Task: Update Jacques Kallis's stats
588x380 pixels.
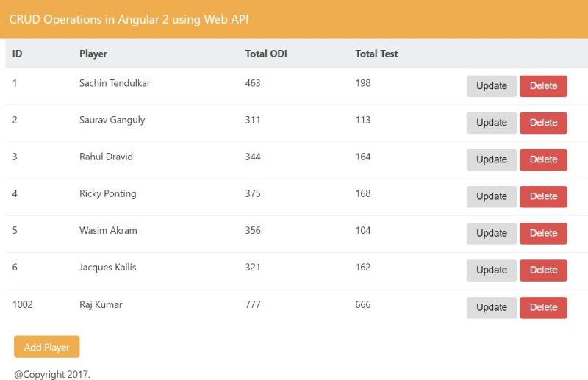Action: tap(491, 270)
